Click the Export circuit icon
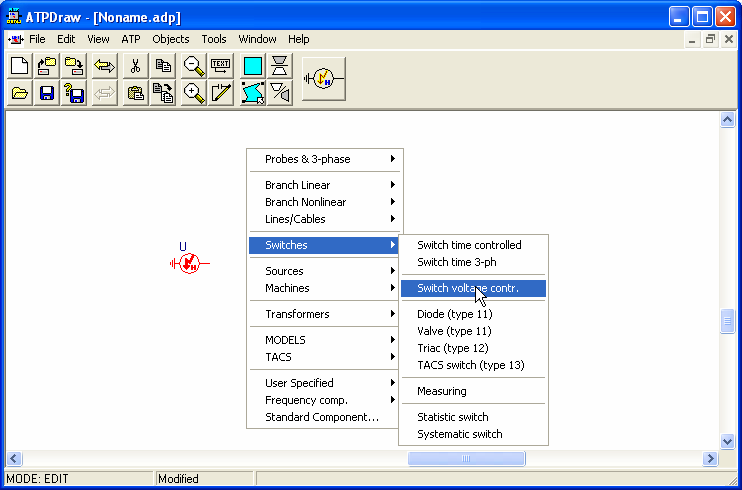Viewport: 742px width, 490px height. coord(74,65)
